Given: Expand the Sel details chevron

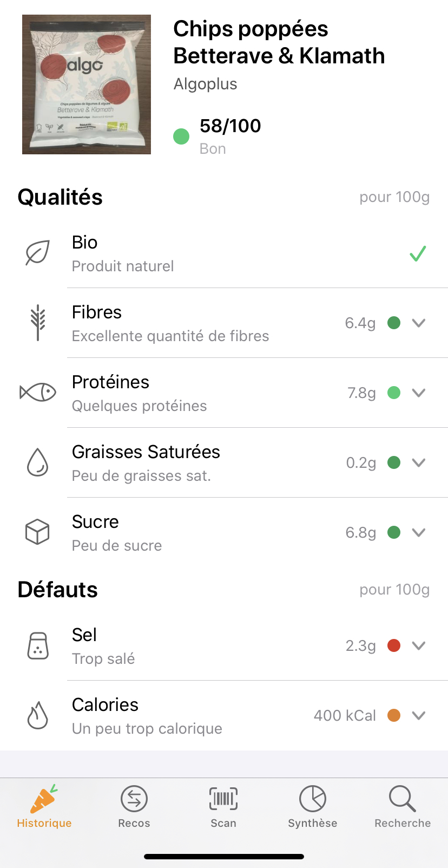Looking at the screenshot, I should point(418,645).
